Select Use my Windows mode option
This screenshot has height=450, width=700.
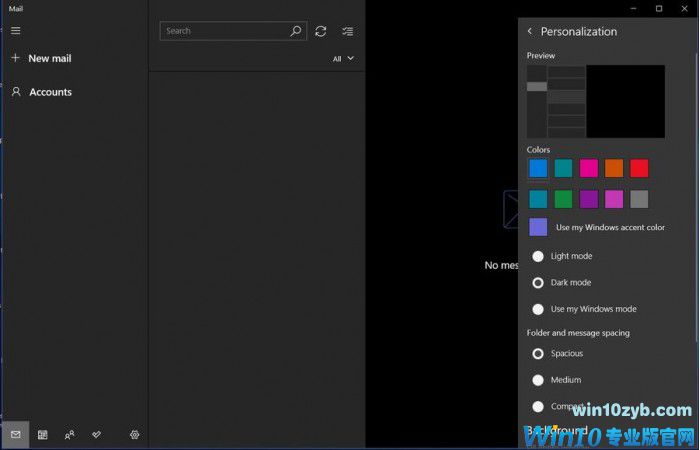(x=538, y=309)
